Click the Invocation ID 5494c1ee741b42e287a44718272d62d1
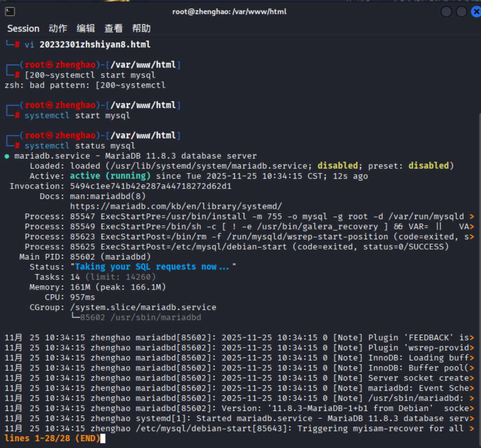The image size is (481, 448). tap(151, 186)
